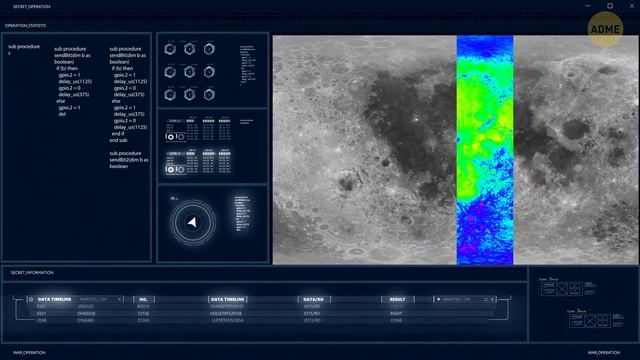The image size is (640, 360).
Task: Open the right ANALYSIS dropdown arrow
Action: tap(438, 299)
